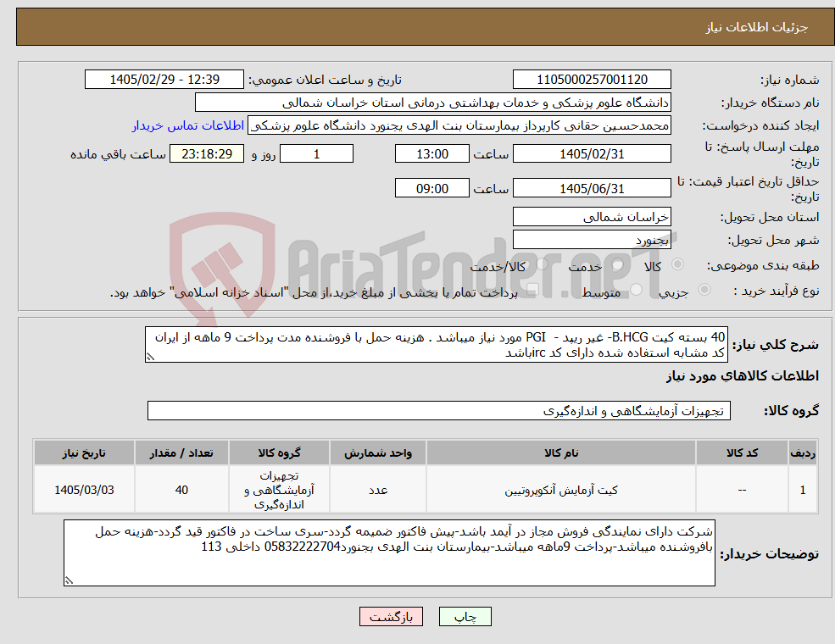835x644 pixels.
Task: Click the reply deadline date 1405/02/31 field
Action: [592, 154]
